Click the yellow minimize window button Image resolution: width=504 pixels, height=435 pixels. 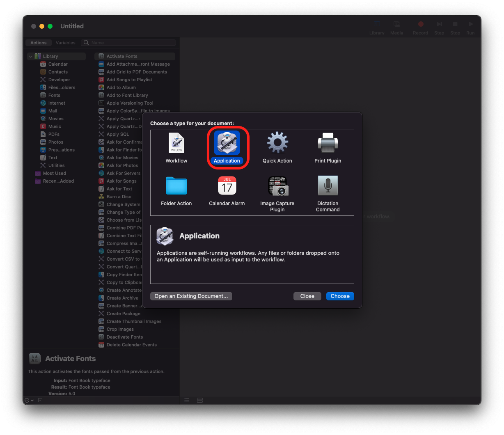pyautogui.click(x=42, y=26)
